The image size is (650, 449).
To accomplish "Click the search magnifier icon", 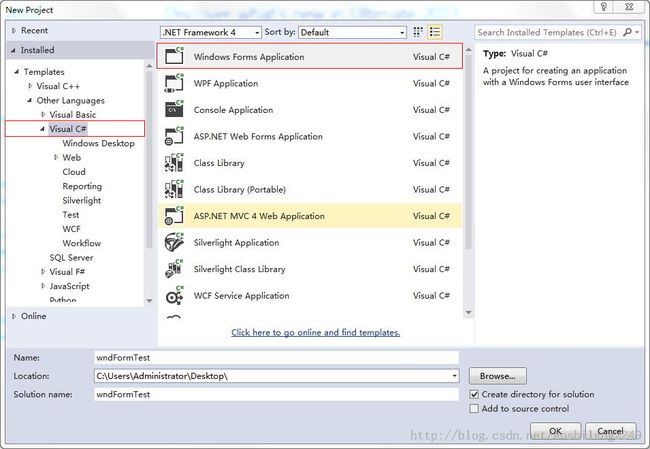I will pyautogui.click(x=627, y=32).
